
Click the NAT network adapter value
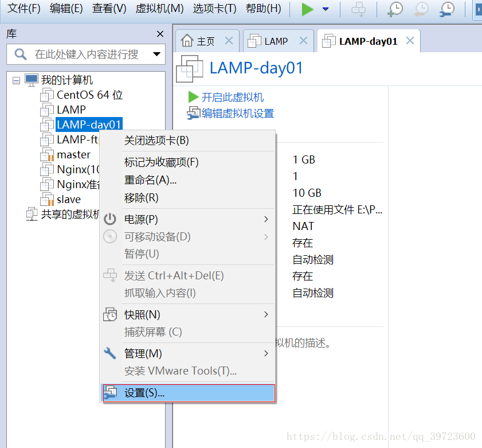[x=303, y=227]
